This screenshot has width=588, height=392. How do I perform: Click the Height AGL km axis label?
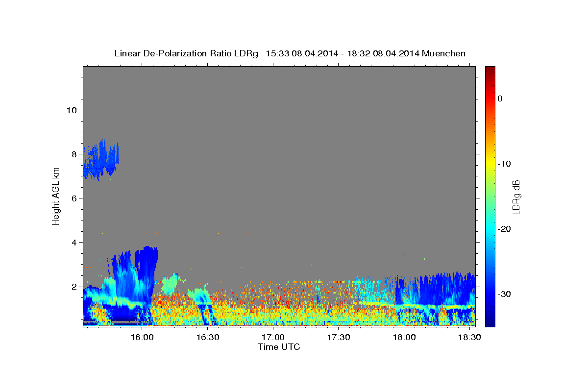coord(56,196)
